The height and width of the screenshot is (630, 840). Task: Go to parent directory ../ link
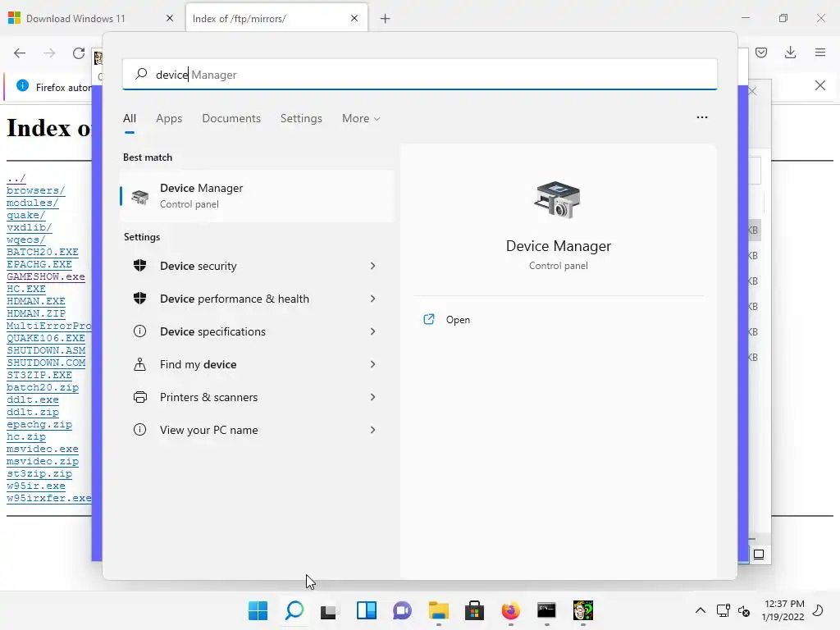point(16,178)
